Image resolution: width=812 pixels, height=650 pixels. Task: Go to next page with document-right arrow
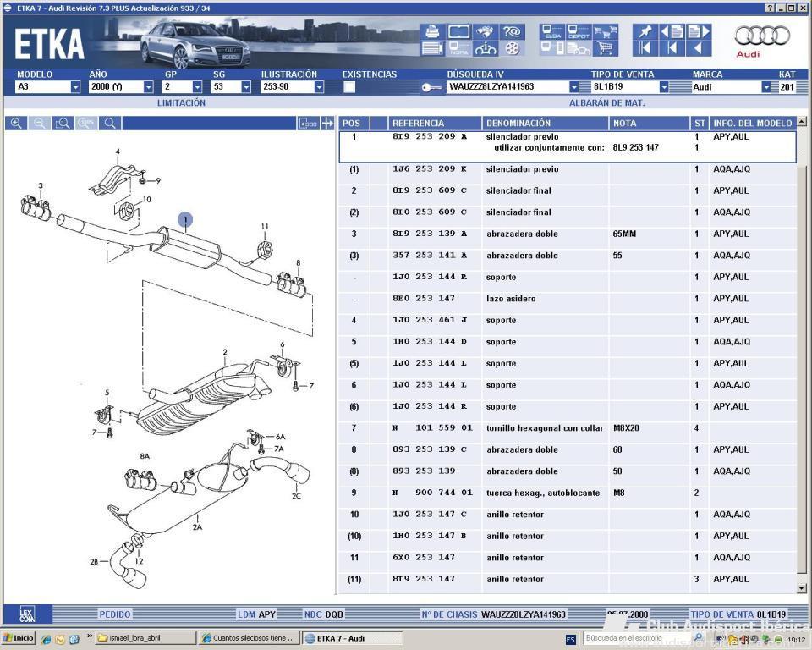point(699,31)
